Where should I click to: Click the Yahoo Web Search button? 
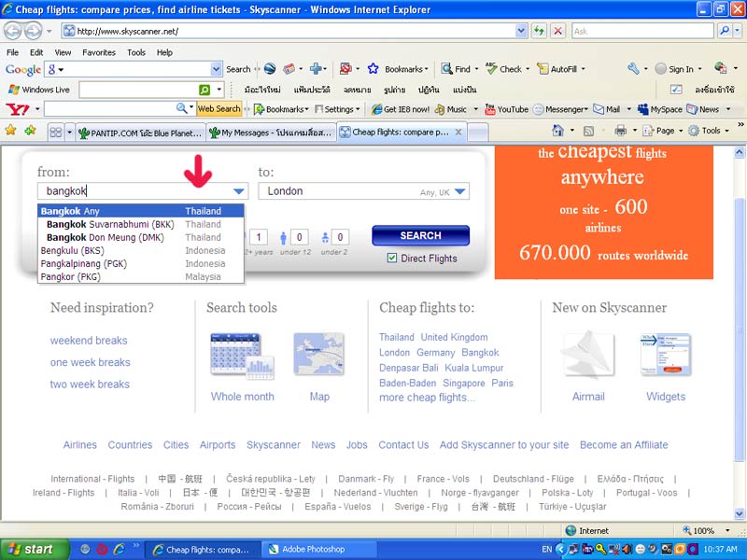(x=218, y=109)
